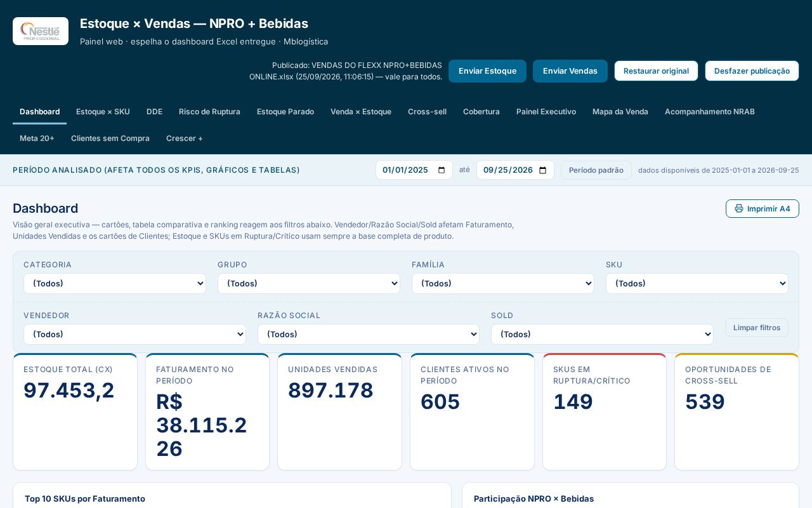Go to the DDE tab
Viewport: 812px width, 508px height.
click(154, 112)
